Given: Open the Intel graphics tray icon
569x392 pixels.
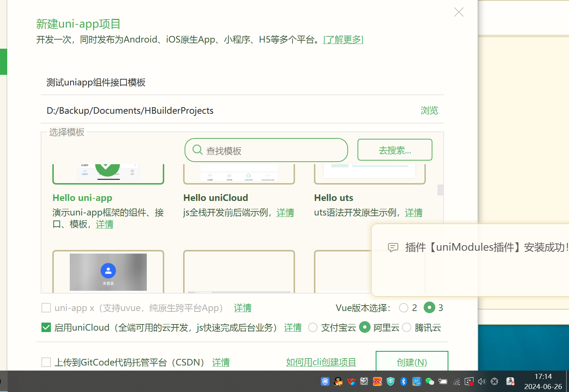Looking at the screenshot, I should point(416,381).
